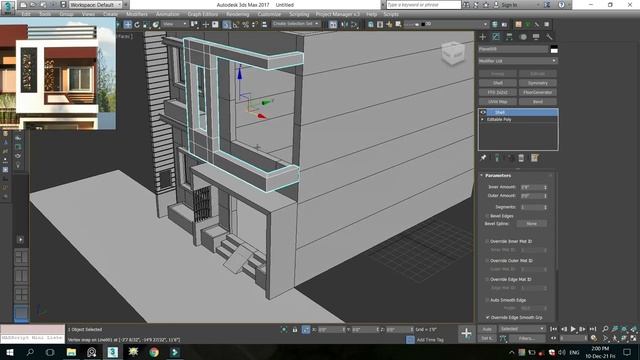Open Configure Modifier Sets icon
Screen dimensions: 640x360
point(534,158)
